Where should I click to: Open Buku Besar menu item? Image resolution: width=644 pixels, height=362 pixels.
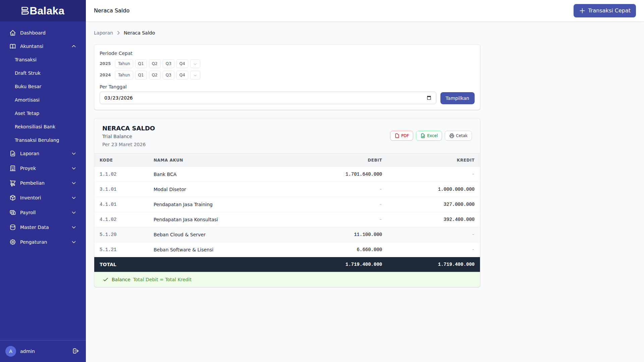[28, 86]
